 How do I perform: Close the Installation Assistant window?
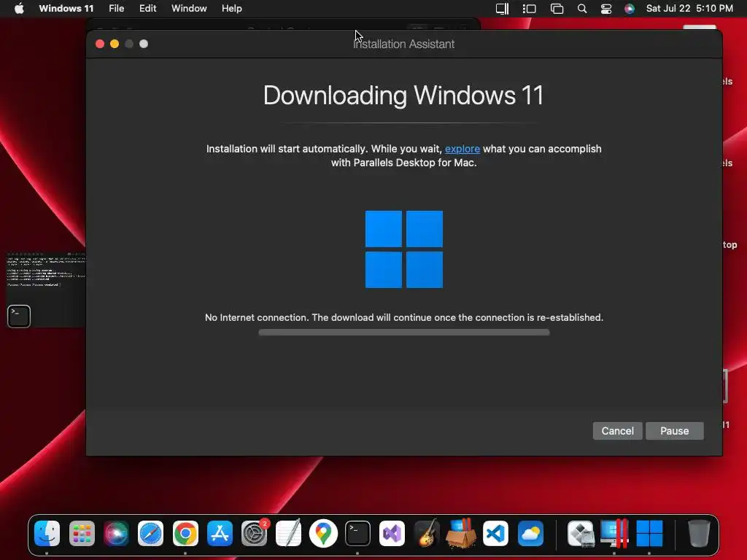[100, 44]
